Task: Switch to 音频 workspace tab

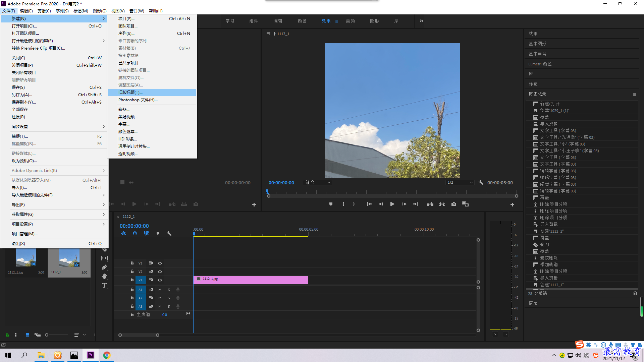Action: tap(351, 21)
